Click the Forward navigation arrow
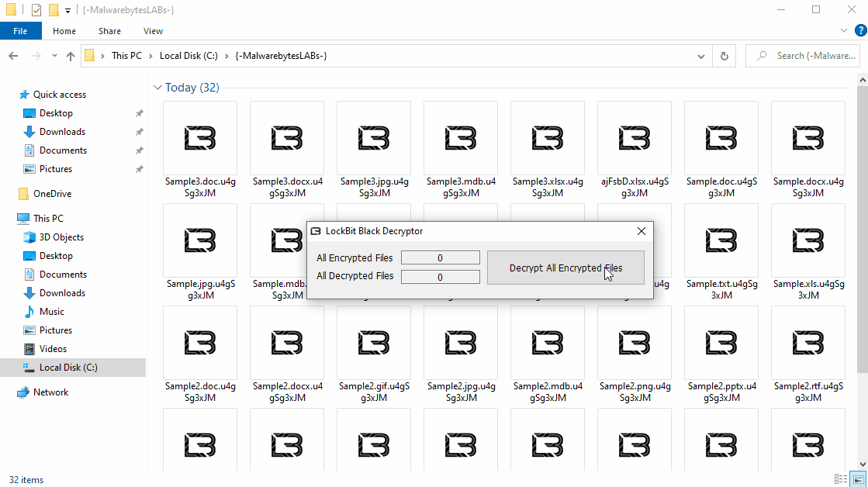 tap(36, 56)
